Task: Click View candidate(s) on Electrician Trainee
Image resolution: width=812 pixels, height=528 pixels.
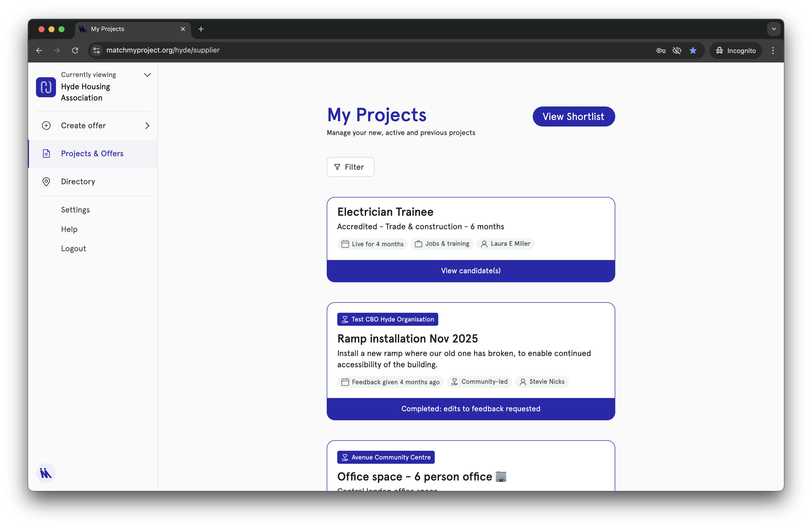Action: (470, 271)
